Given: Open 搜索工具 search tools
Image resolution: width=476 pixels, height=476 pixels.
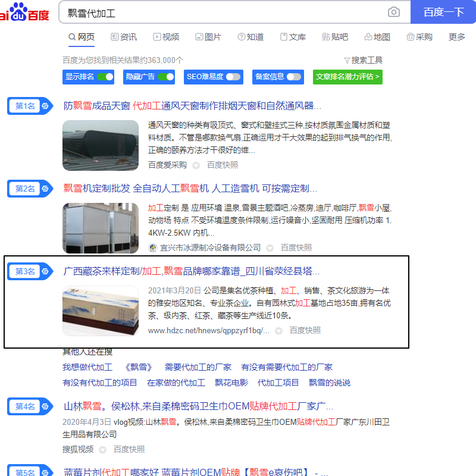Looking at the screenshot, I should tap(363, 61).
